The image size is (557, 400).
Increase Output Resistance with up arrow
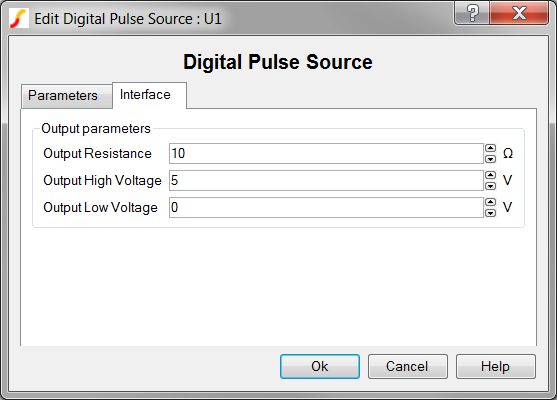tap(490, 148)
